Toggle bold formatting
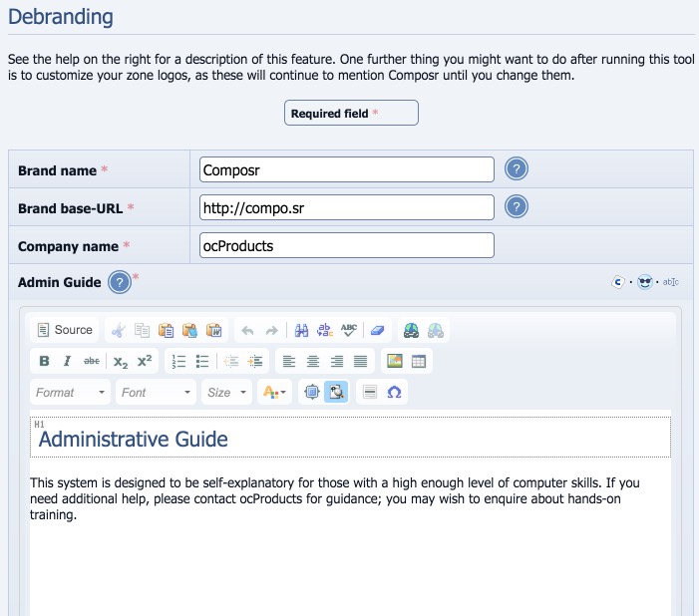 (x=44, y=361)
